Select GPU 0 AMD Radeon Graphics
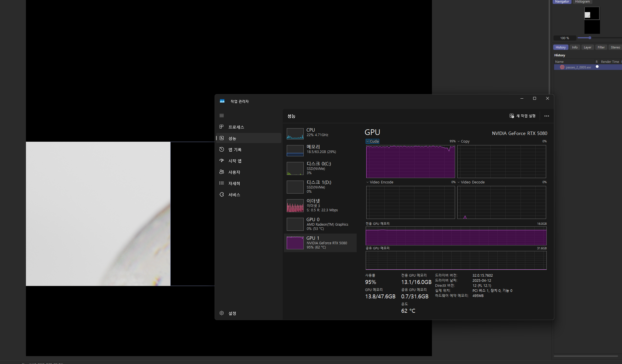Viewport: 622px width, 364px height. (320, 224)
